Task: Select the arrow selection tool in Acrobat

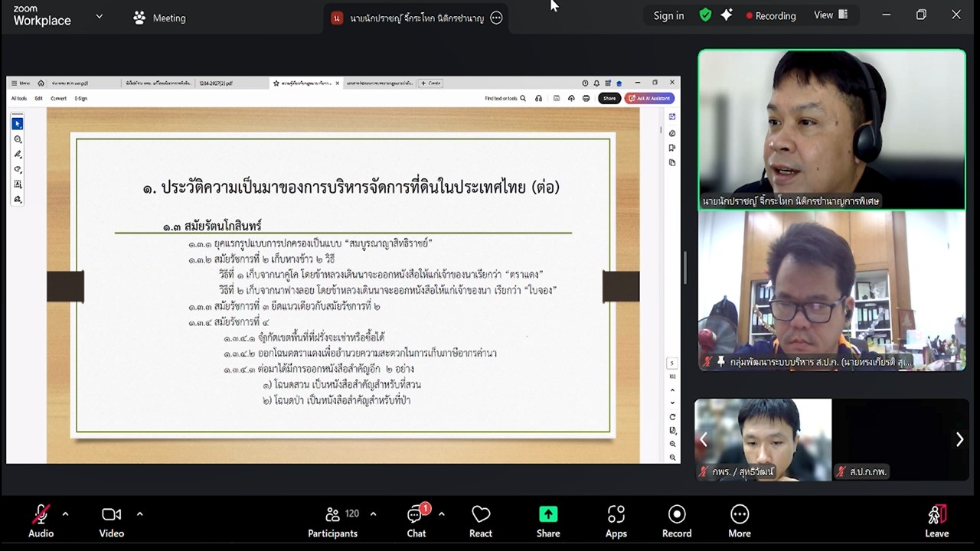Action: point(17,123)
